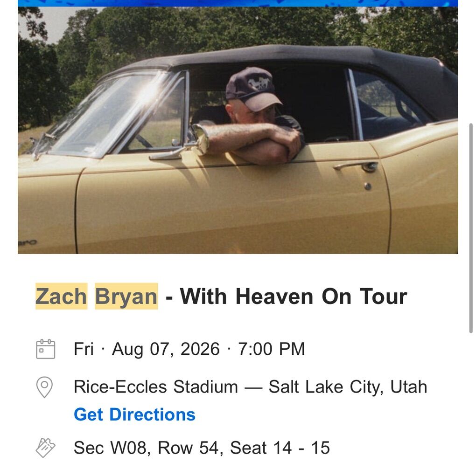Click the location pin above Get Directions
The width and height of the screenshot is (476, 469).
click(45, 387)
